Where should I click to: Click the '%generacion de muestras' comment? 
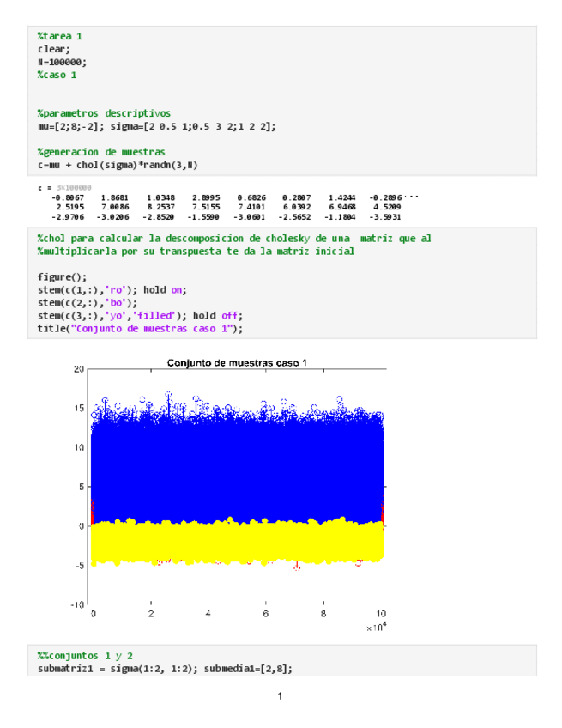[101, 152]
